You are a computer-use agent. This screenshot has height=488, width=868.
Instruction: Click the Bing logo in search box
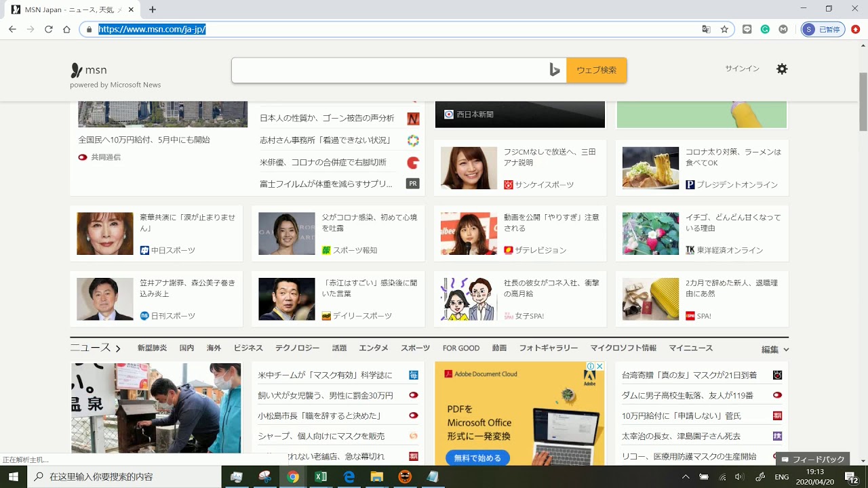click(x=554, y=70)
